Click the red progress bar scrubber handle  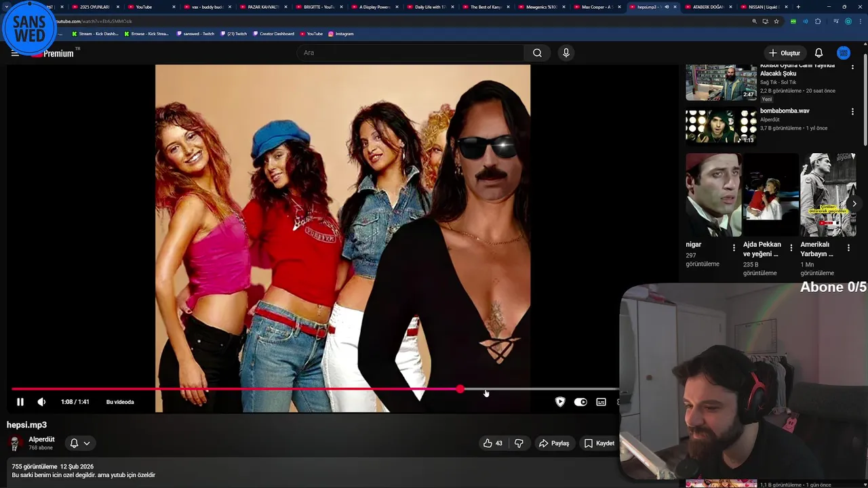click(x=460, y=389)
